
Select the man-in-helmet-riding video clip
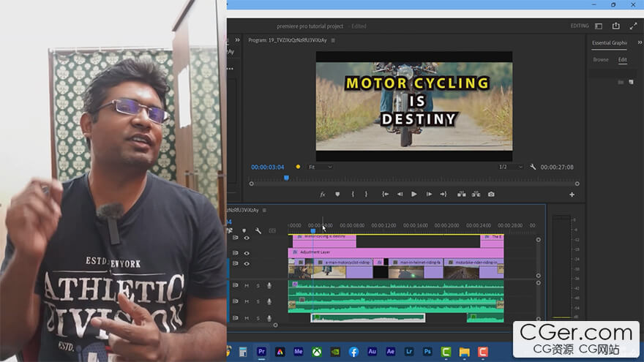click(x=416, y=268)
